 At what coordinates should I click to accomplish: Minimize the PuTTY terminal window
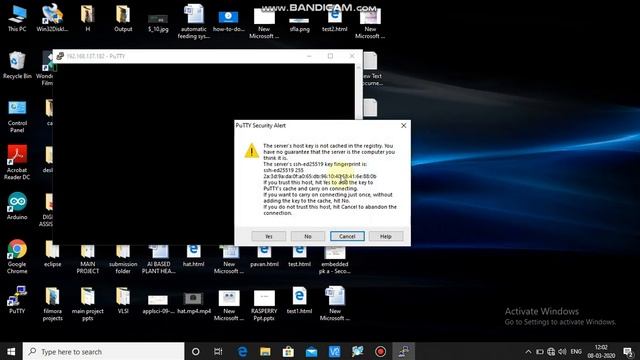(x=309, y=56)
